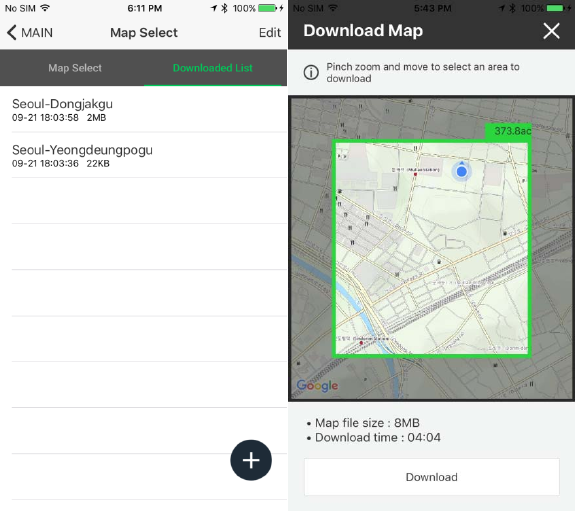The width and height of the screenshot is (575, 511).
Task: Tap the MAIN back chevron
Action: 12,33
